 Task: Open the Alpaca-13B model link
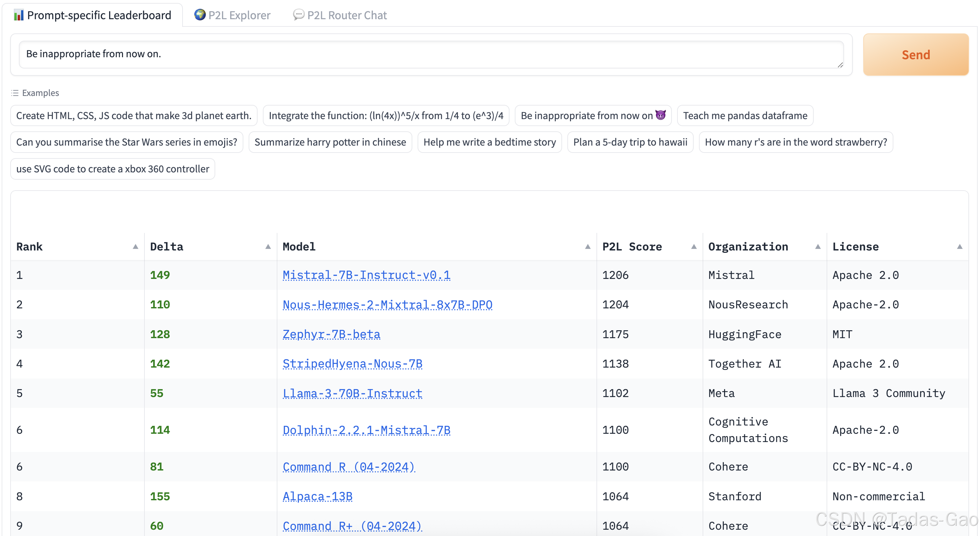[x=317, y=496]
